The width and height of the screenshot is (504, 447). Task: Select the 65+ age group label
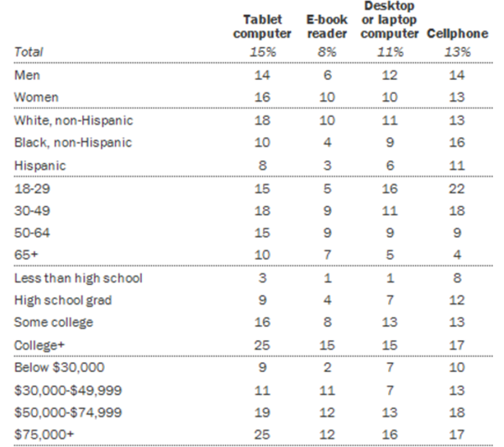tap(26, 255)
